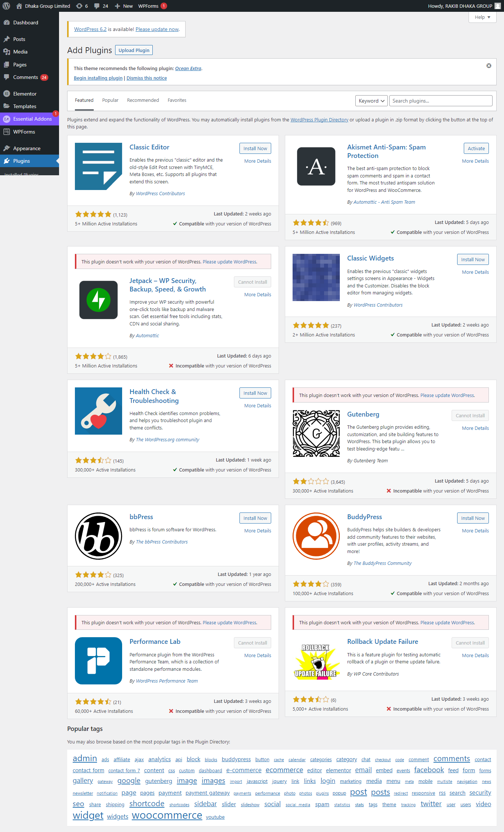Click the widget popular tag
This screenshot has height=832, width=504.
(88, 815)
